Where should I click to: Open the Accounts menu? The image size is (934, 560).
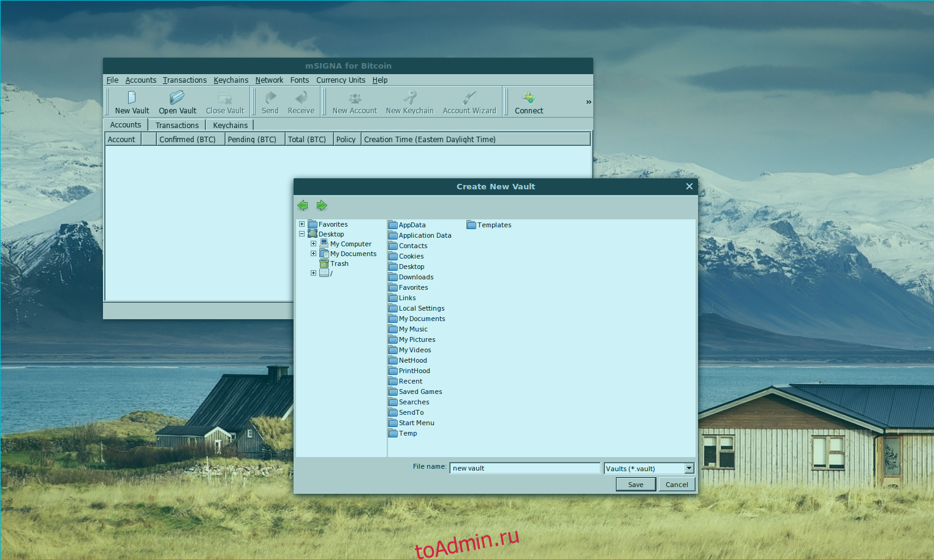click(141, 80)
